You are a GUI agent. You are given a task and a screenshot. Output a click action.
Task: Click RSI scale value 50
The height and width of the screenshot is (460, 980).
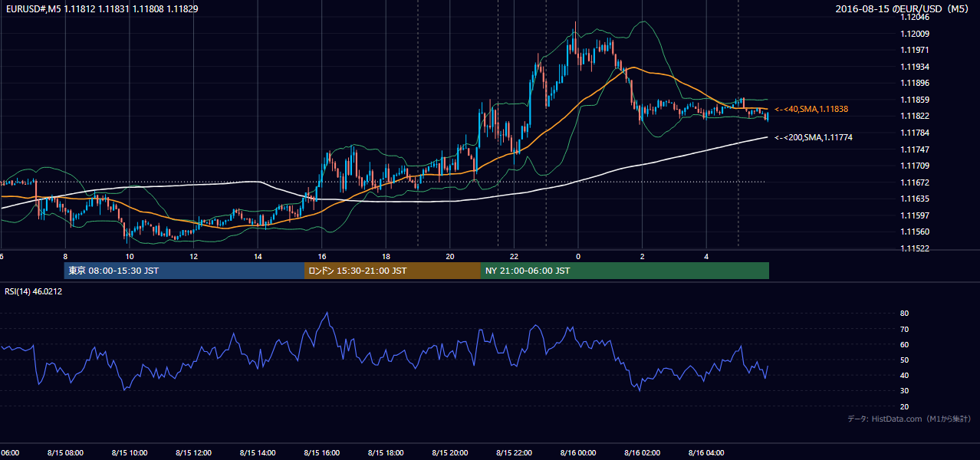coord(905,360)
